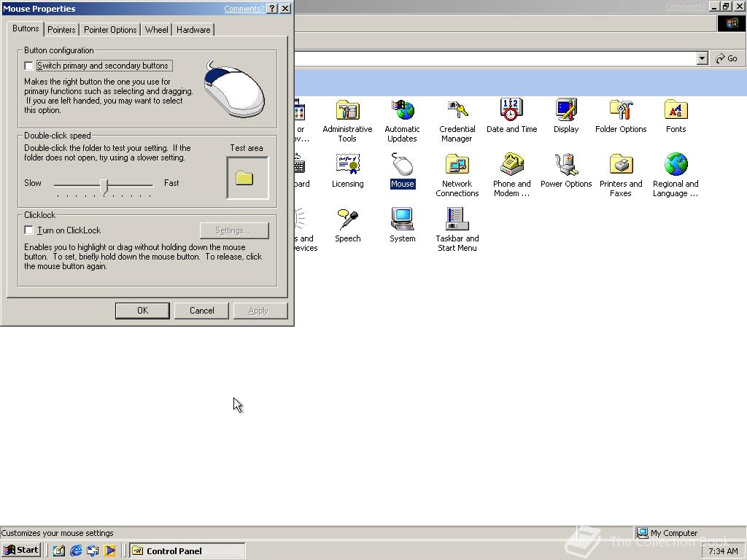The image size is (747, 560).
Task: Click the Apply button
Action: (260, 311)
